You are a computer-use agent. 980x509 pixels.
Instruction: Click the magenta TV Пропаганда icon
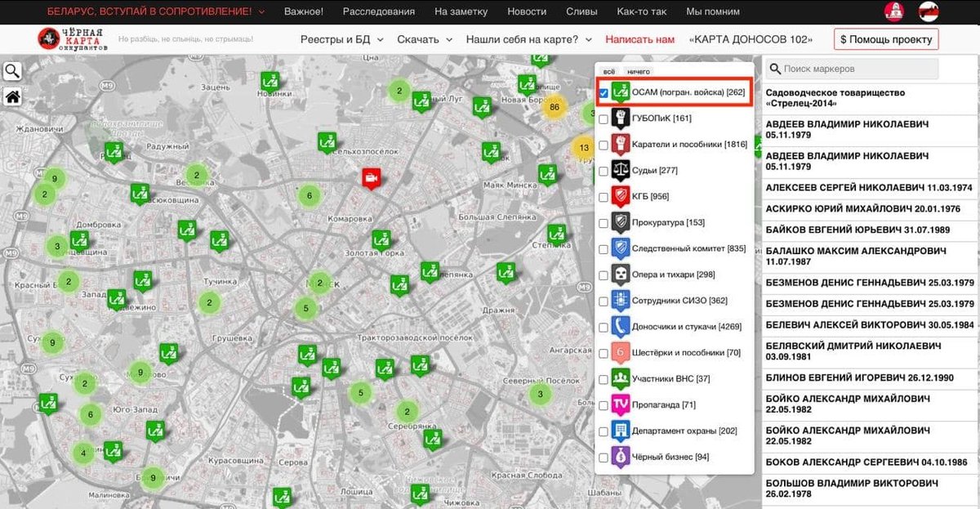(x=621, y=404)
